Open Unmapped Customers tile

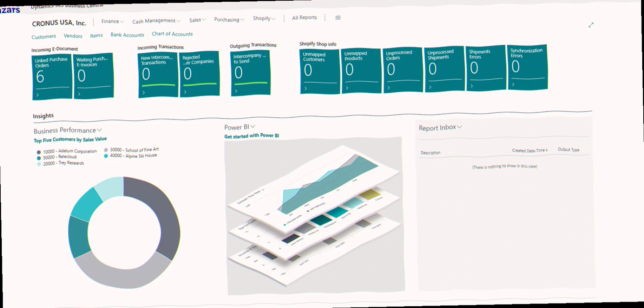320,72
